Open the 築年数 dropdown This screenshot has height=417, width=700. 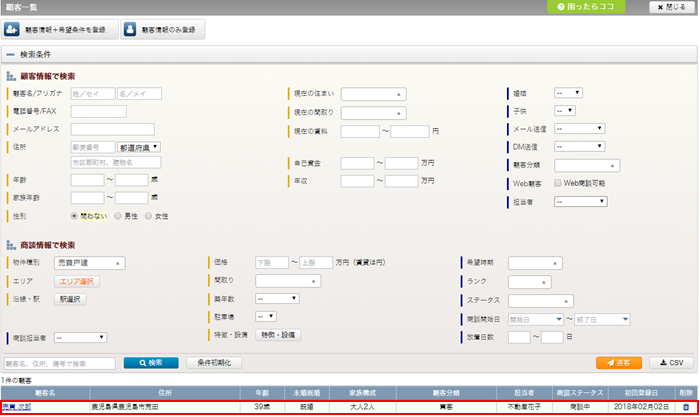coord(277,298)
